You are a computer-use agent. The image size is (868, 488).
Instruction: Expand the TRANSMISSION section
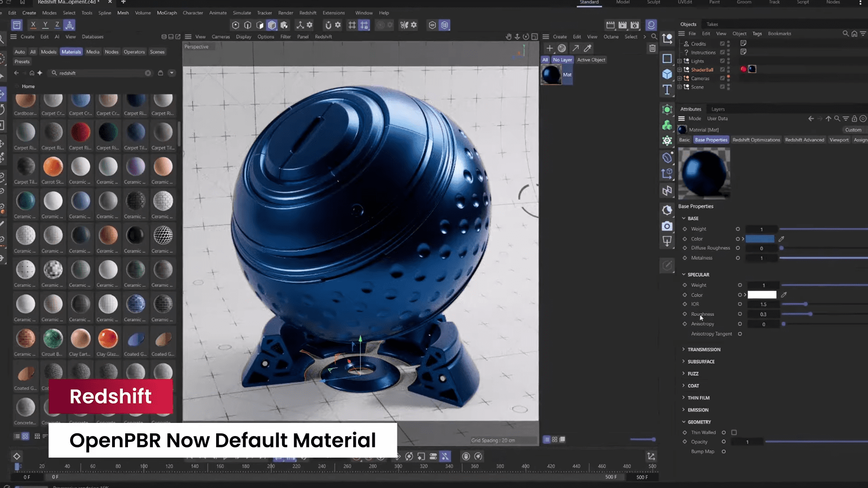684,349
